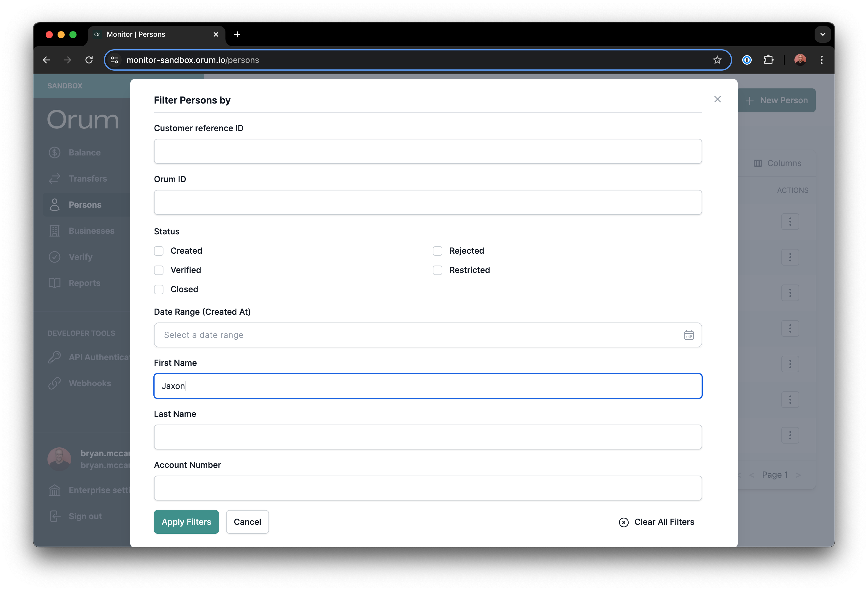Screen dimensions: 868x591
Task: Open 1Password extension icon
Action: 747,60
